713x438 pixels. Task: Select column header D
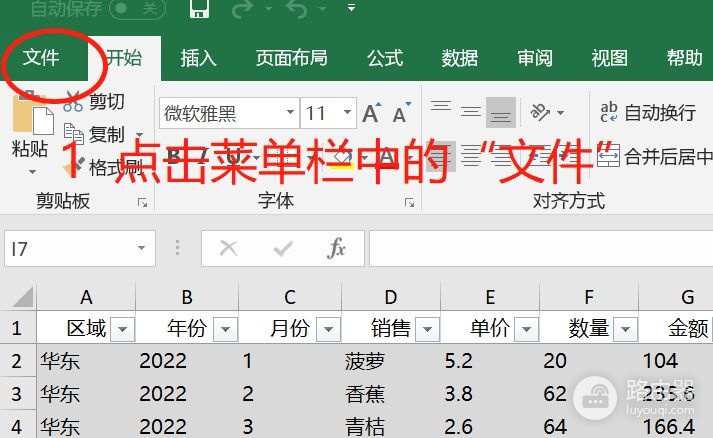pyautogui.click(x=391, y=297)
